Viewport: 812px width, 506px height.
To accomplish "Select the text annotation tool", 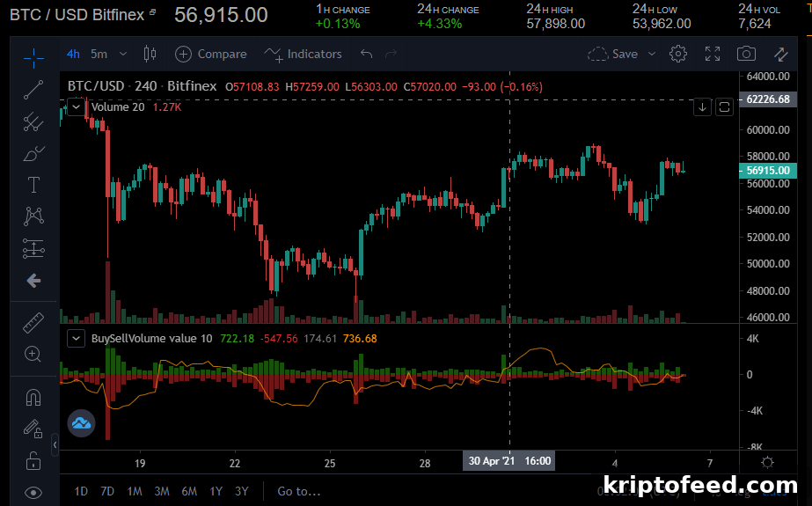I will [33, 185].
